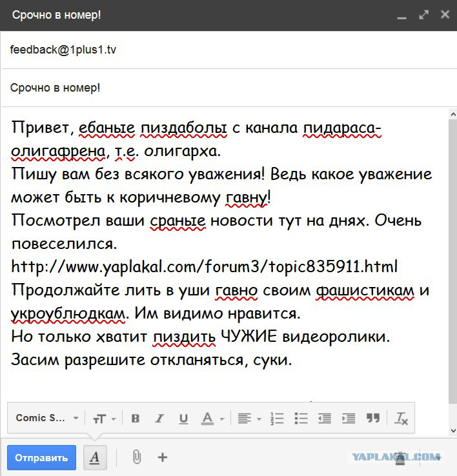Click the misspelled word укроублюдкам
This screenshot has height=476, width=457.
68,313
